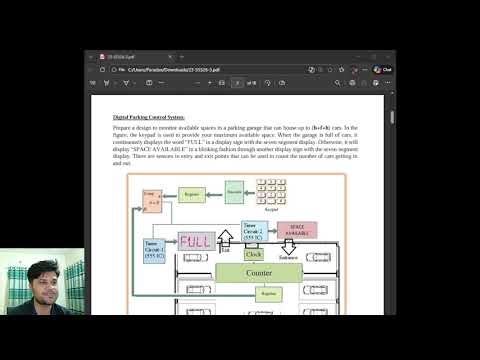480x360 pixels.
Task: Click the zoom in plus button
Action: (x=210, y=83)
